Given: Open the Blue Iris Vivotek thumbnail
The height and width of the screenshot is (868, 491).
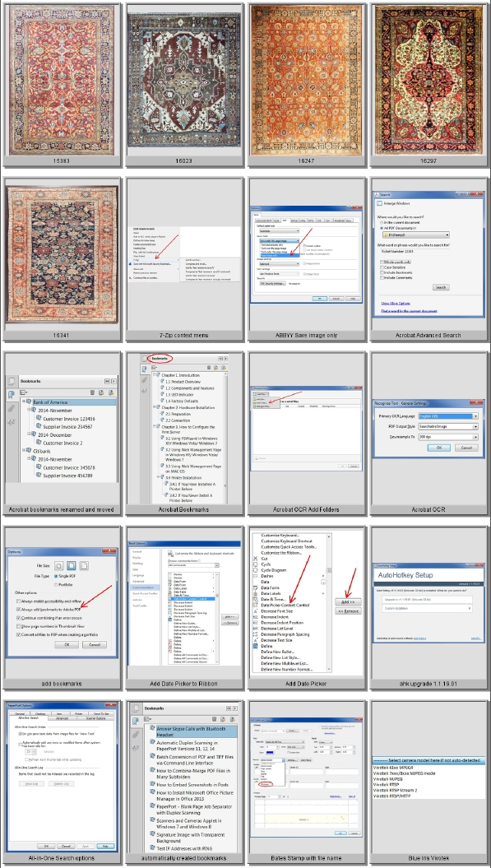Looking at the screenshot, I should coord(428,777).
